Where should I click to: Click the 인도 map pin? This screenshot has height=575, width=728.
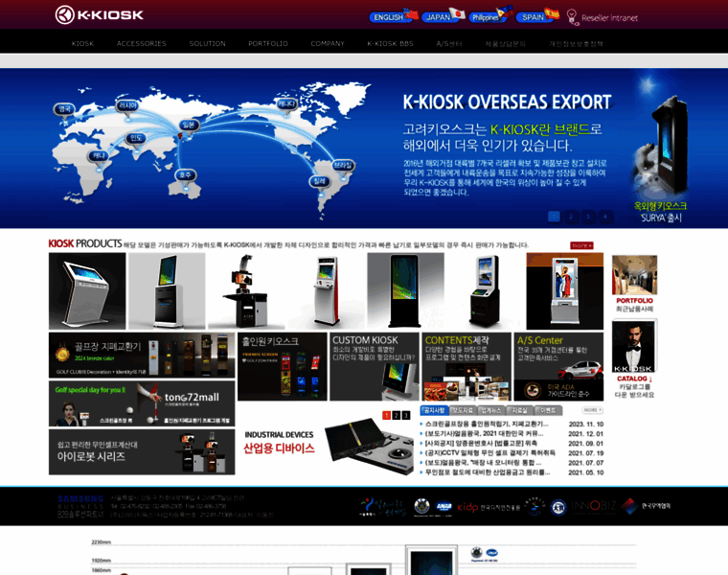tap(136, 139)
